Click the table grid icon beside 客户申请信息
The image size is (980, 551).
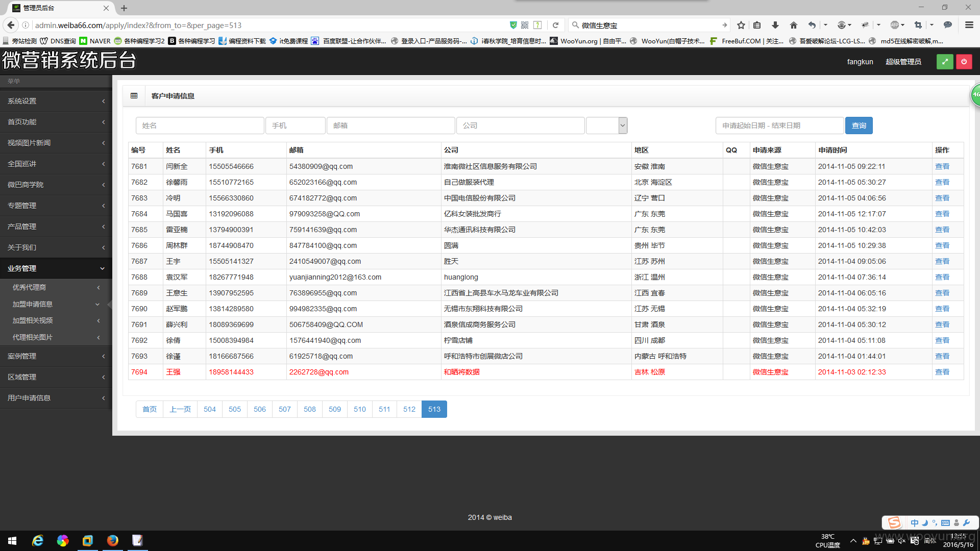point(134,96)
